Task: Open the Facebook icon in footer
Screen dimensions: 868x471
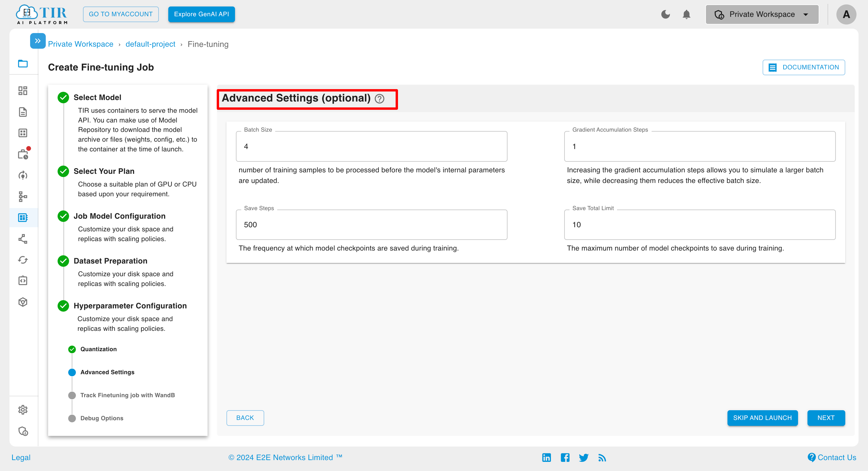Action: pyautogui.click(x=565, y=457)
